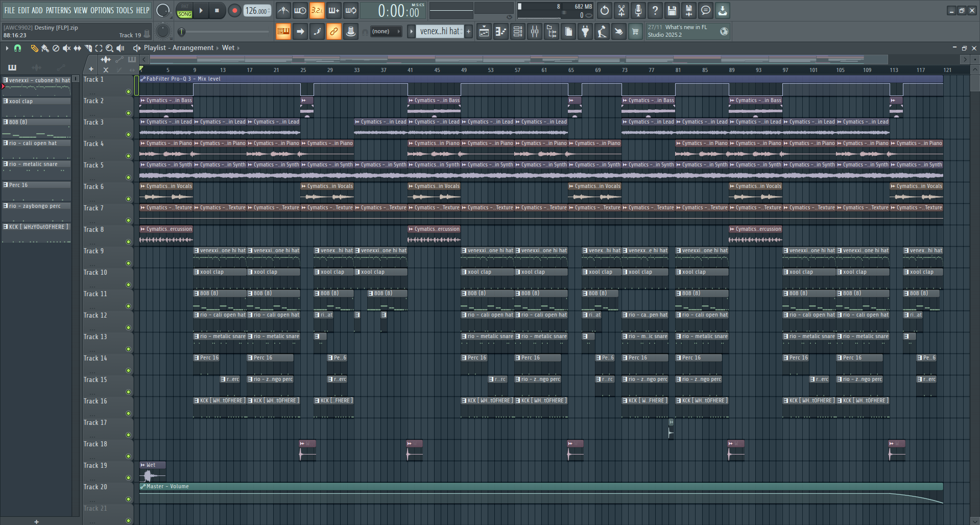Select the Draw pencil tool

pyautogui.click(x=34, y=48)
